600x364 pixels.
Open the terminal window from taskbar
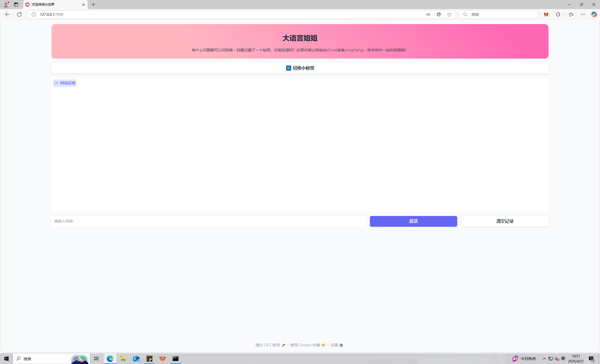(x=176, y=359)
